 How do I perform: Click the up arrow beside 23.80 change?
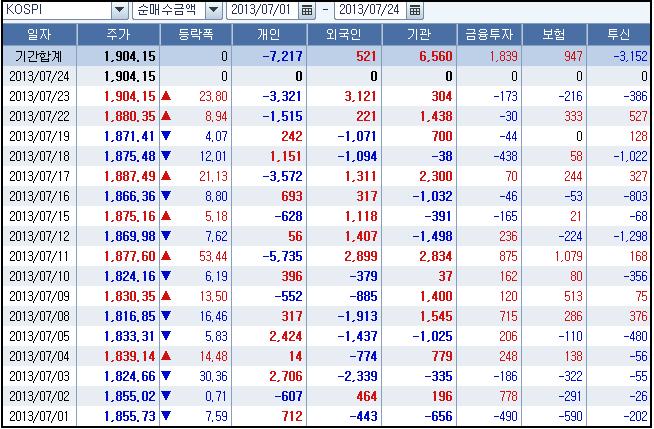tap(166, 95)
